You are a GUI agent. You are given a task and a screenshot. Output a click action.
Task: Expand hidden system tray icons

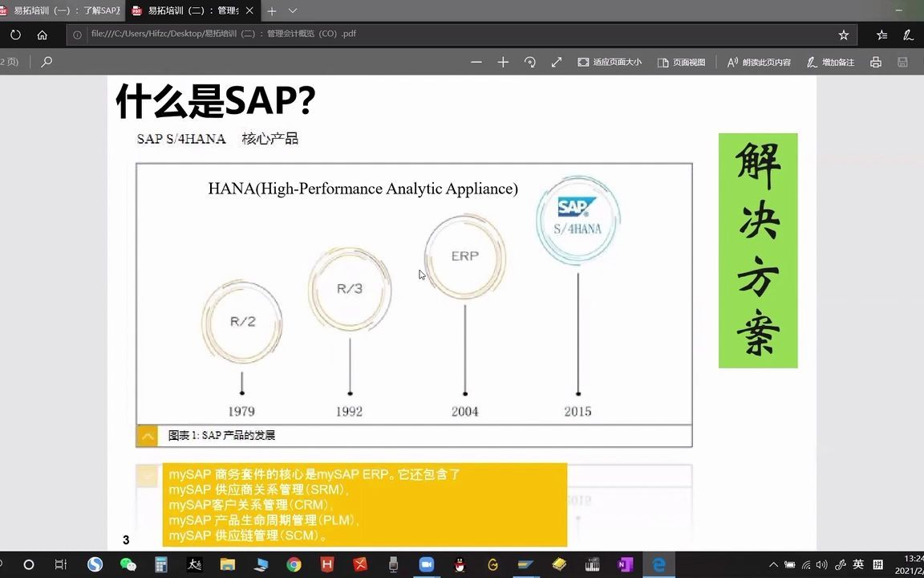click(772, 565)
